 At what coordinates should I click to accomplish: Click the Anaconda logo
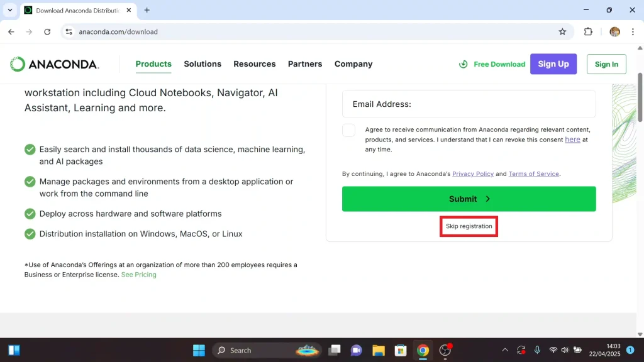pyautogui.click(x=54, y=64)
